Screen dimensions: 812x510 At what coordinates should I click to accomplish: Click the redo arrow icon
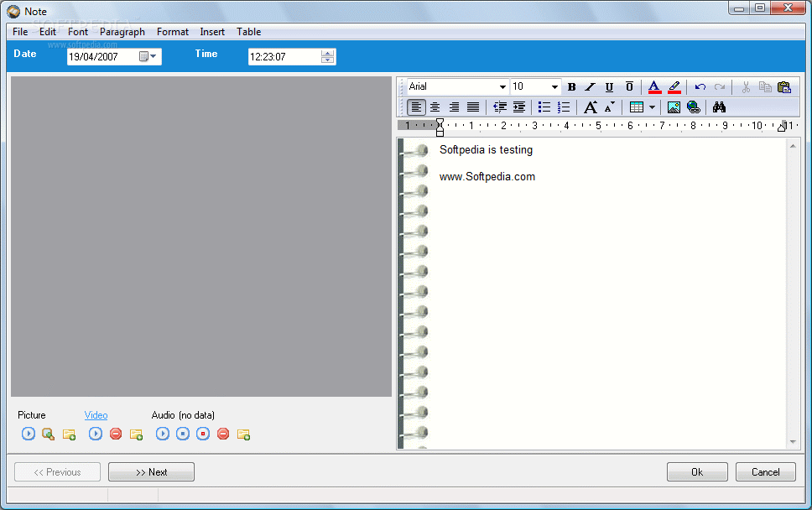pos(720,87)
